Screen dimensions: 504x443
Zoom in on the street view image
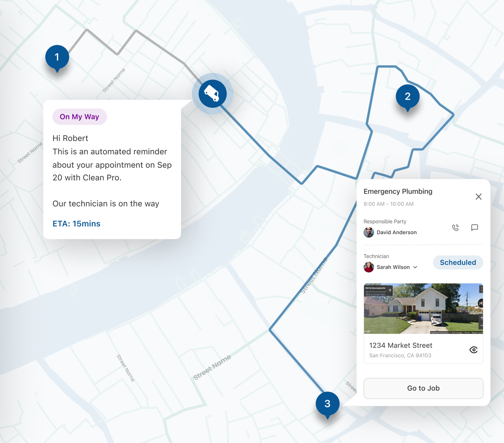482,317
